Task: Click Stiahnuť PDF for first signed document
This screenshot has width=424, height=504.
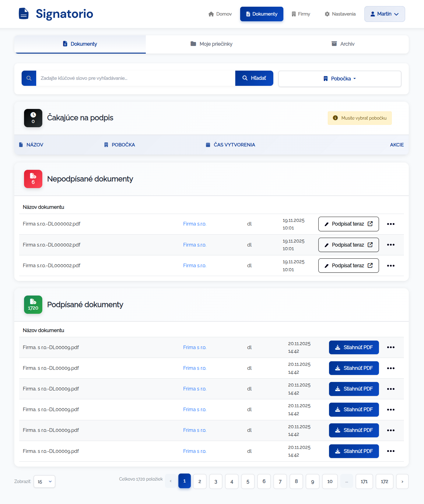Action: tap(354, 347)
